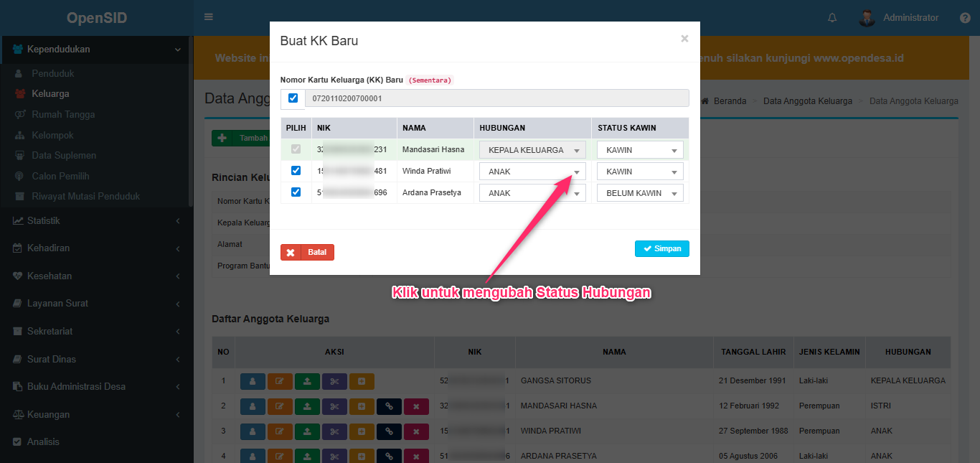Click orange edit icon for Mandasari Hasna
The image size is (980, 463).
[x=280, y=407]
